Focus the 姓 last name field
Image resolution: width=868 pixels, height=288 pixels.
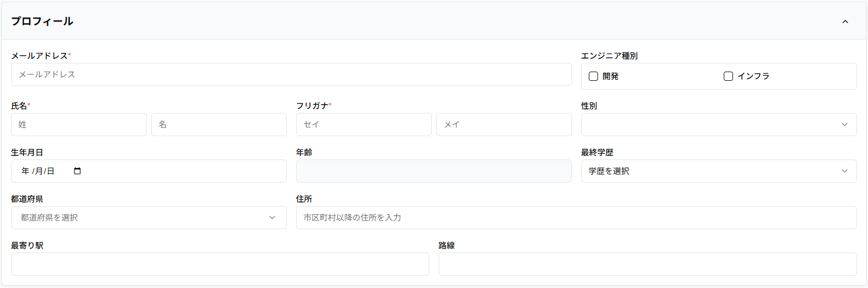(79, 125)
